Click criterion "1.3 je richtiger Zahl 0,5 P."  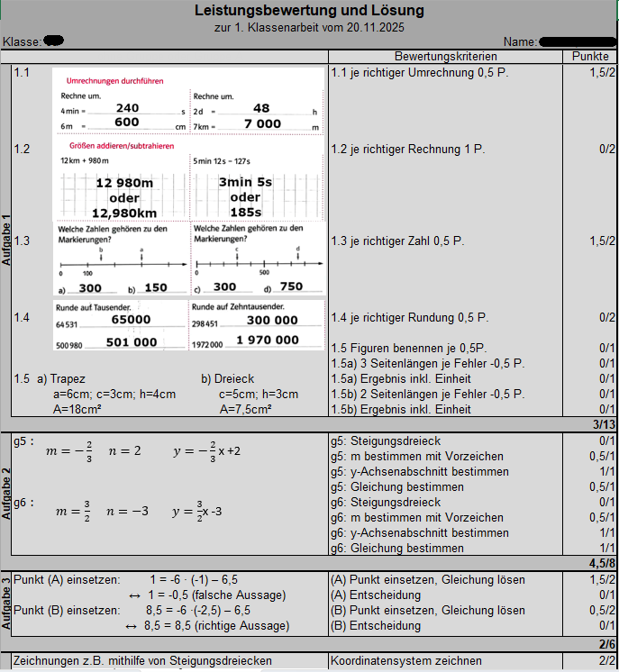(398, 241)
